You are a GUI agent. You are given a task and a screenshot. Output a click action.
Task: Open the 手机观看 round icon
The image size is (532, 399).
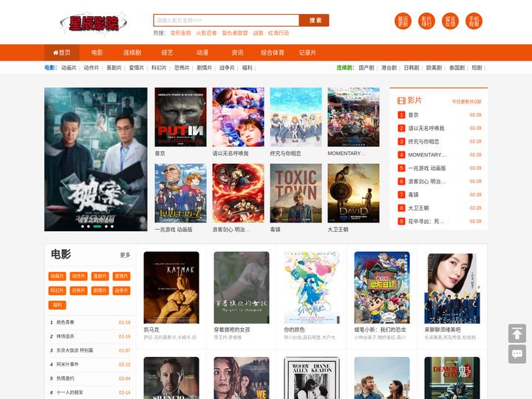click(474, 21)
